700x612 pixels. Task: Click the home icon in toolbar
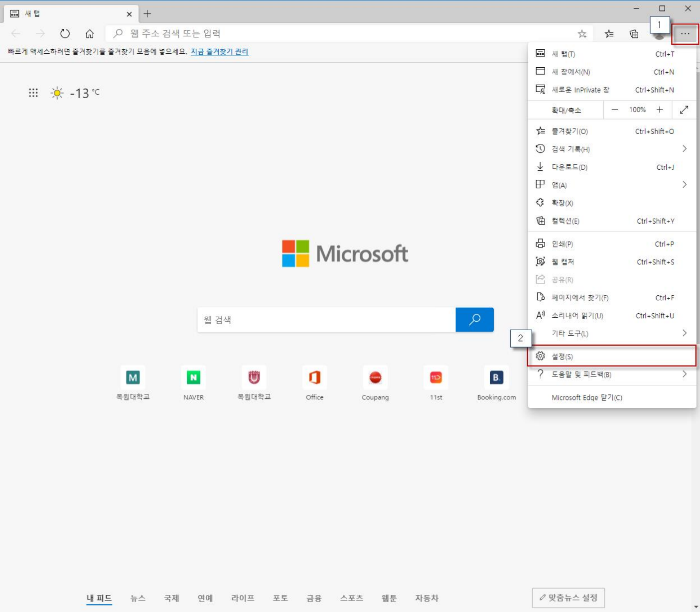point(90,34)
